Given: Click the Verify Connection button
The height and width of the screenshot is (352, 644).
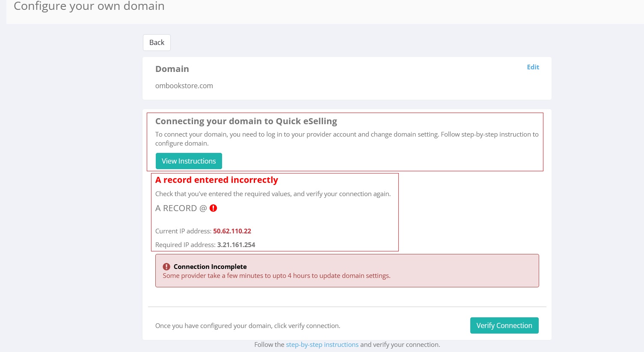Looking at the screenshot, I should click(x=504, y=325).
